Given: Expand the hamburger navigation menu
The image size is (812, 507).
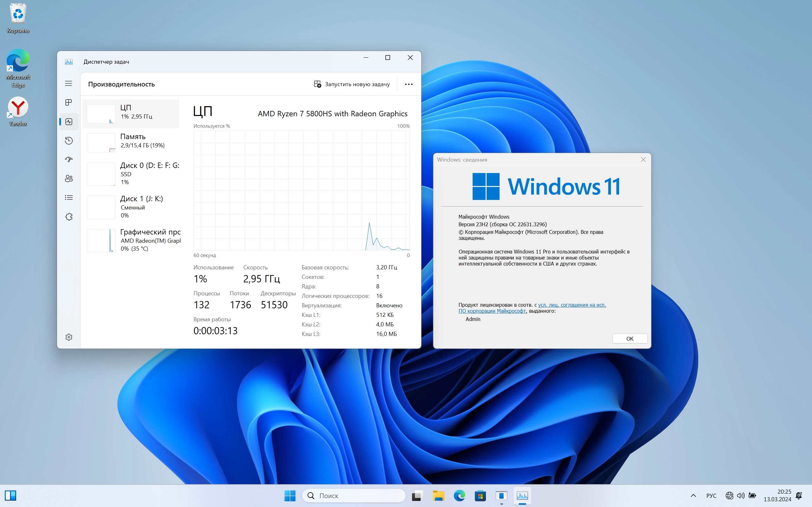Looking at the screenshot, I should click(69, 83).
